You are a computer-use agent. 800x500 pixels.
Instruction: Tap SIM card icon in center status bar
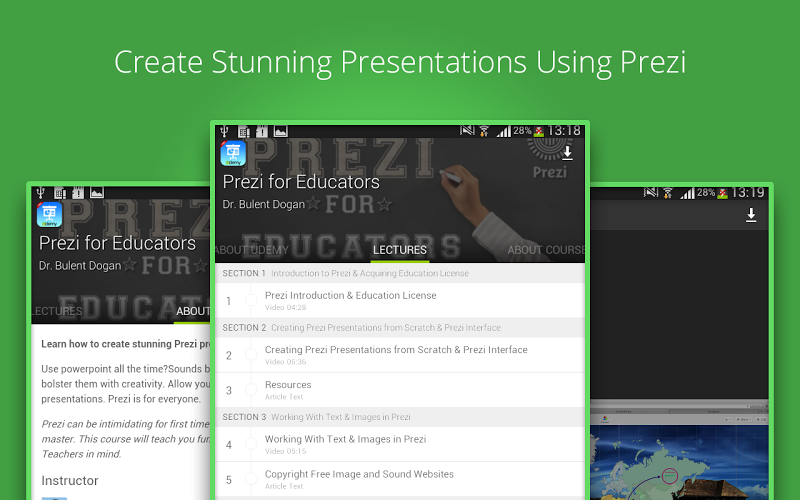pyautogui.click(x=244, y=132)
